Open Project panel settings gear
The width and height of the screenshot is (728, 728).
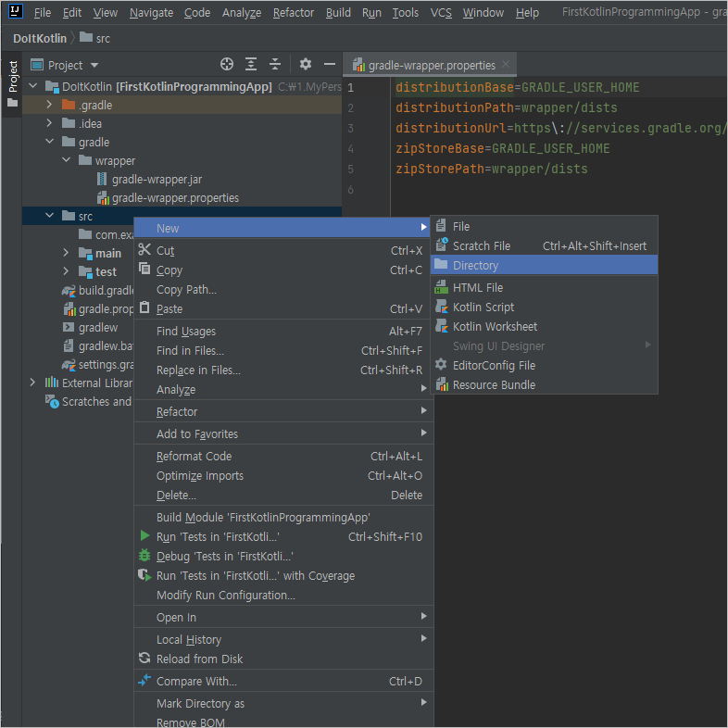tap(305, 64)
